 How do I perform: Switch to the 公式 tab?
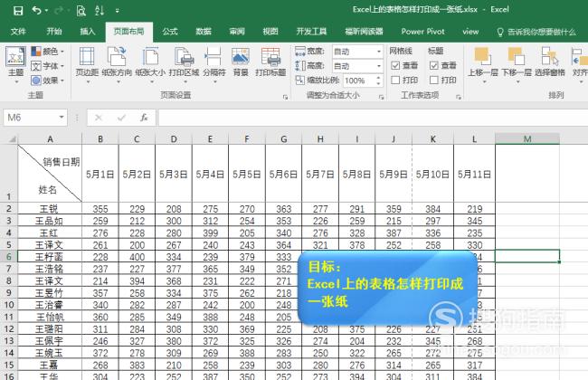coord(170,32)
